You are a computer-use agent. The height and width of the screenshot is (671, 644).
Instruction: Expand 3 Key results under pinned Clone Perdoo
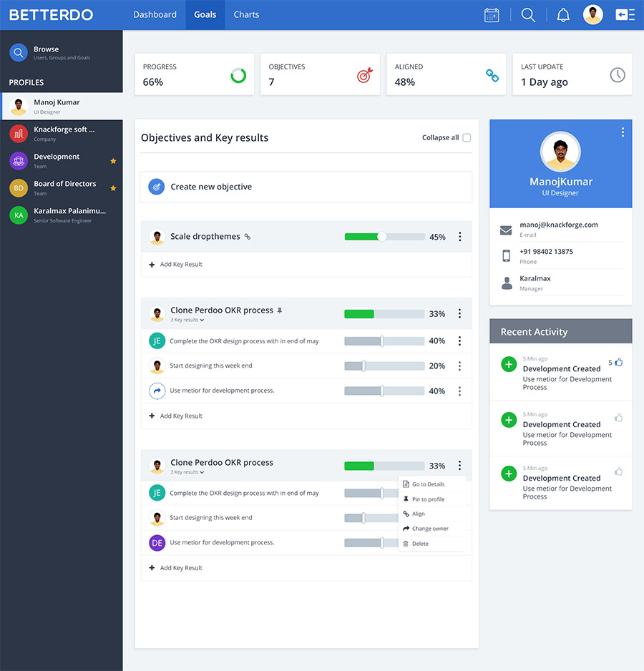pyautogui.click(x=187, y=320)
